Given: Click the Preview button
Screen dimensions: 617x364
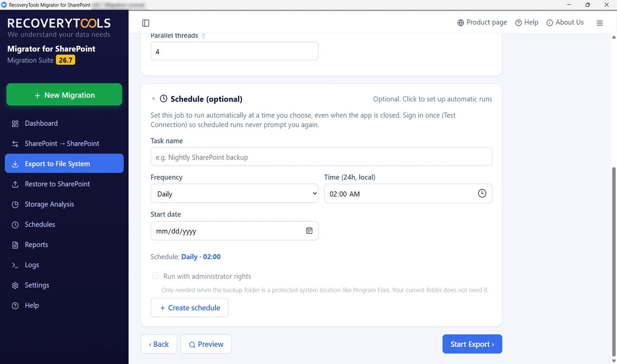Looking at the screenshot, I should 206,344.
